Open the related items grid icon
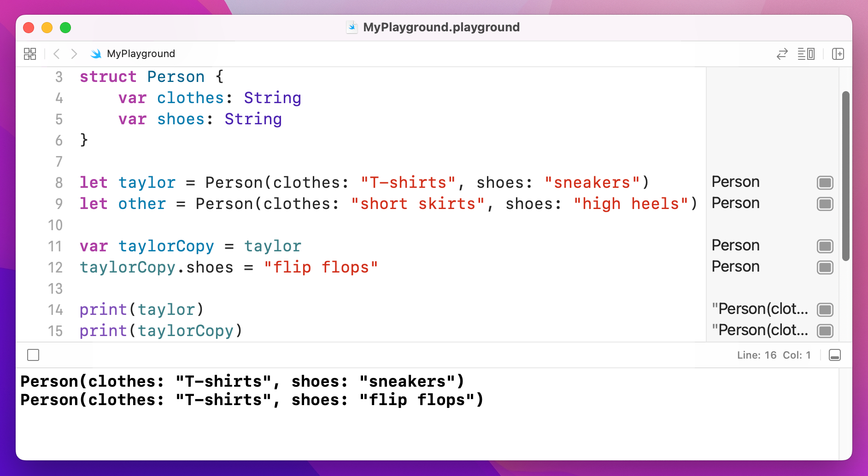 point(29,53)
